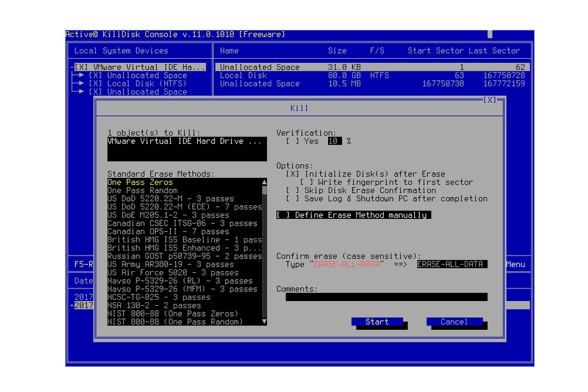Click the Last Sector column header
The height and width of the screenshot is (392, 588).
click(494, 51)
